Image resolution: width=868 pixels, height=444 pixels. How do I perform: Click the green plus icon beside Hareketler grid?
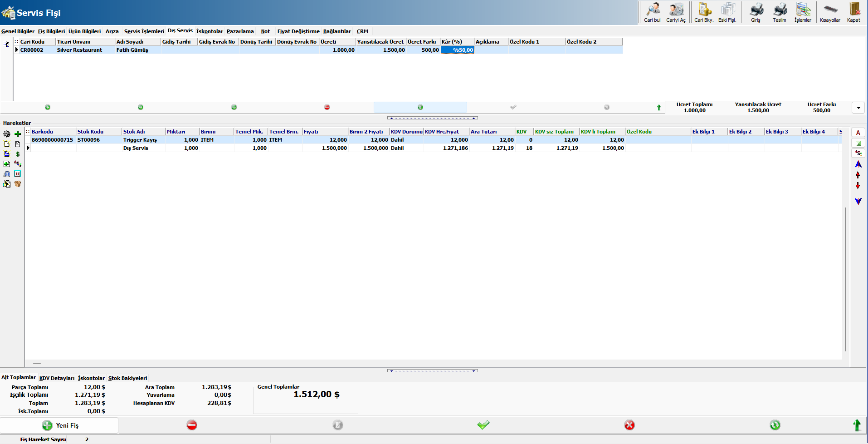18,134
